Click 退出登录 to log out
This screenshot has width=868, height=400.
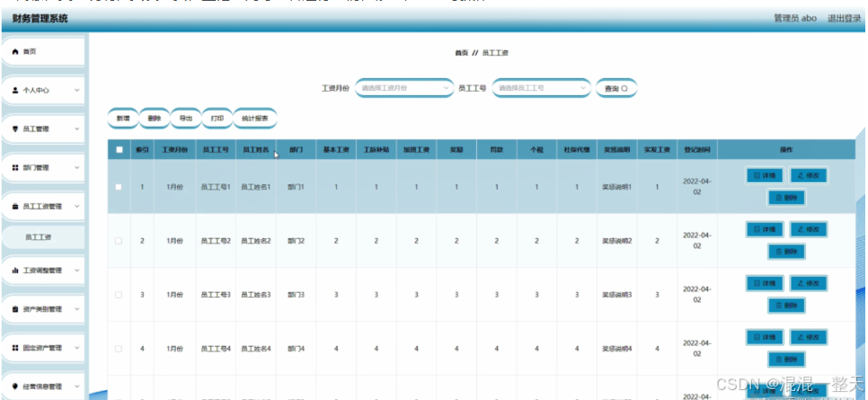pyautogui.click(x=845, y=18)
